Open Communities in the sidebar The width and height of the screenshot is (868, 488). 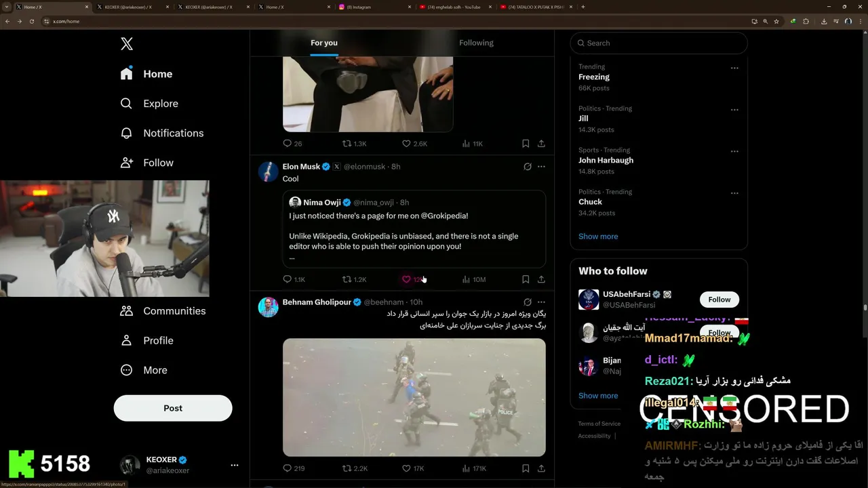tap(162, 311)
